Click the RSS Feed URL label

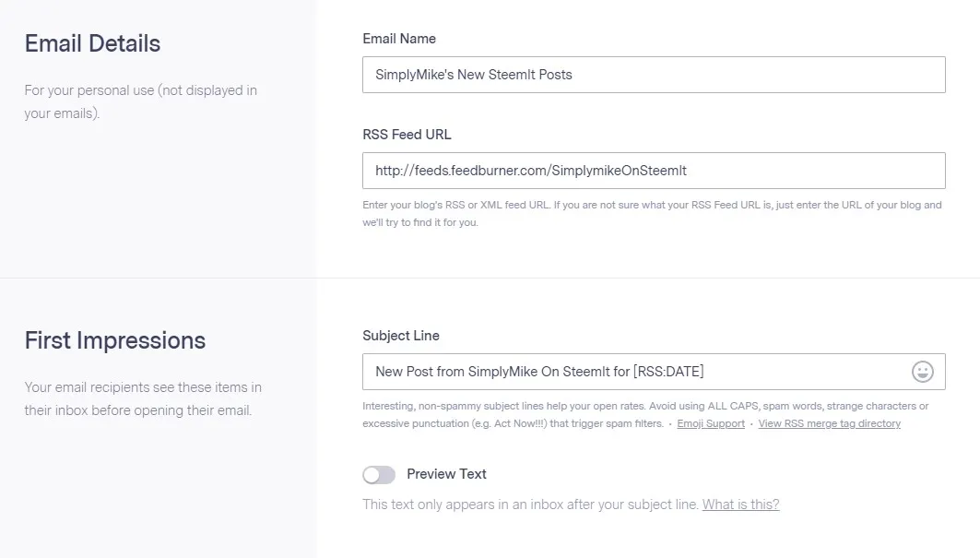407,135
